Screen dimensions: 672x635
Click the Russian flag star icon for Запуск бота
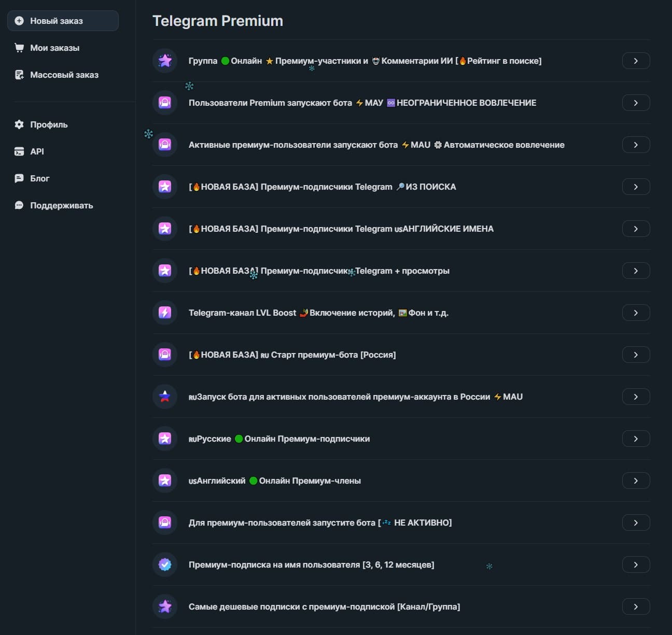coord(164,397)
